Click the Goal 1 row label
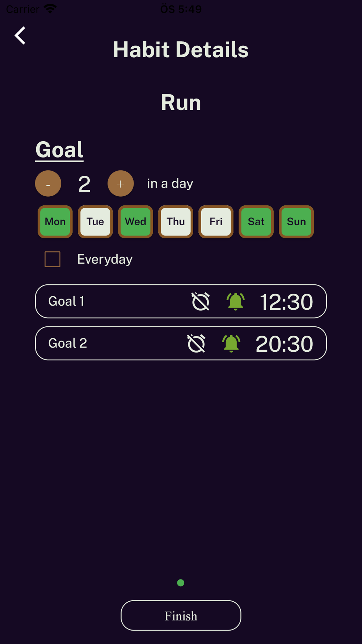The image size is (362, 644). [67, 301]
